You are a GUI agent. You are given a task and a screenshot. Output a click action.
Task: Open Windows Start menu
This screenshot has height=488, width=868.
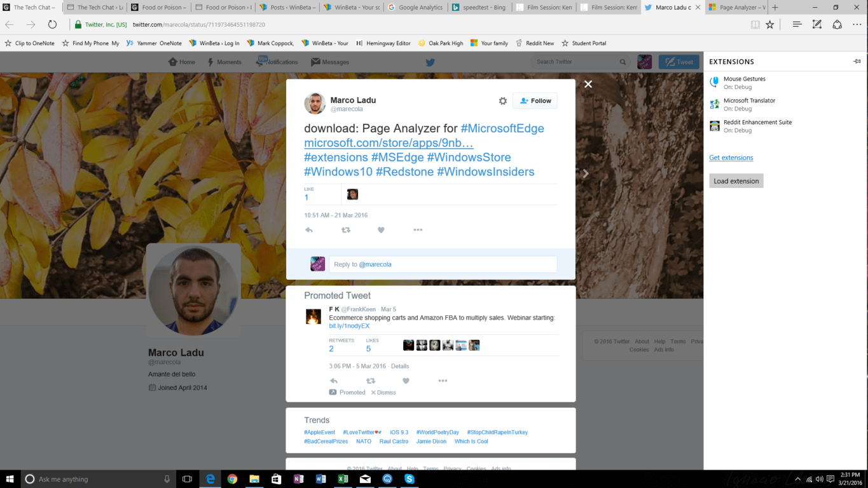pos(10,479)
